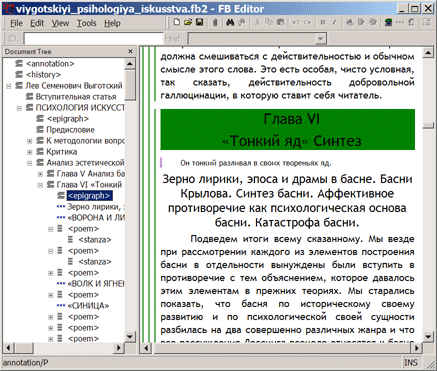
Task: Collapse the Лев Семенович Выготский node
Action: [9, 86]
